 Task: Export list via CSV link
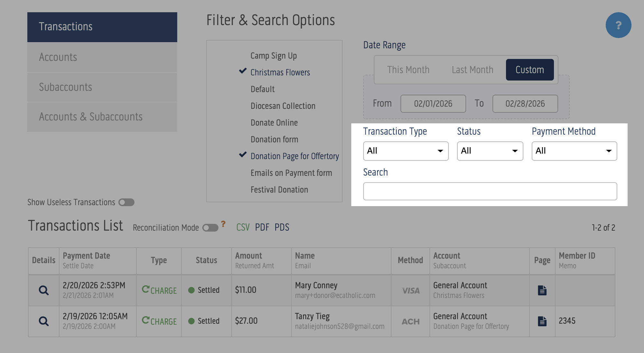tap(243, 227)
